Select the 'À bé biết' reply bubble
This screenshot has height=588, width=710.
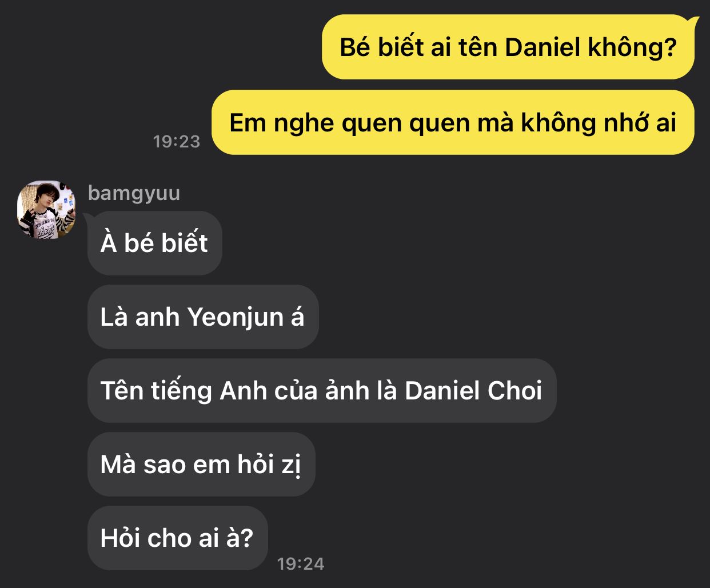(154, 243)
